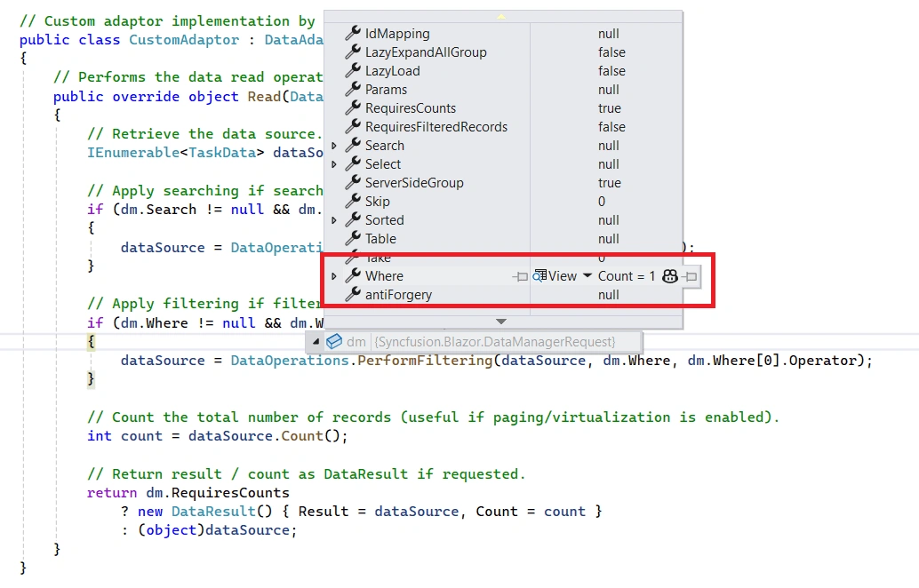The width and height of the screenshot is (919, 588).
Task: Click the wrench icon beside Select
Action: pyautogui.click(x=352, y=164)
